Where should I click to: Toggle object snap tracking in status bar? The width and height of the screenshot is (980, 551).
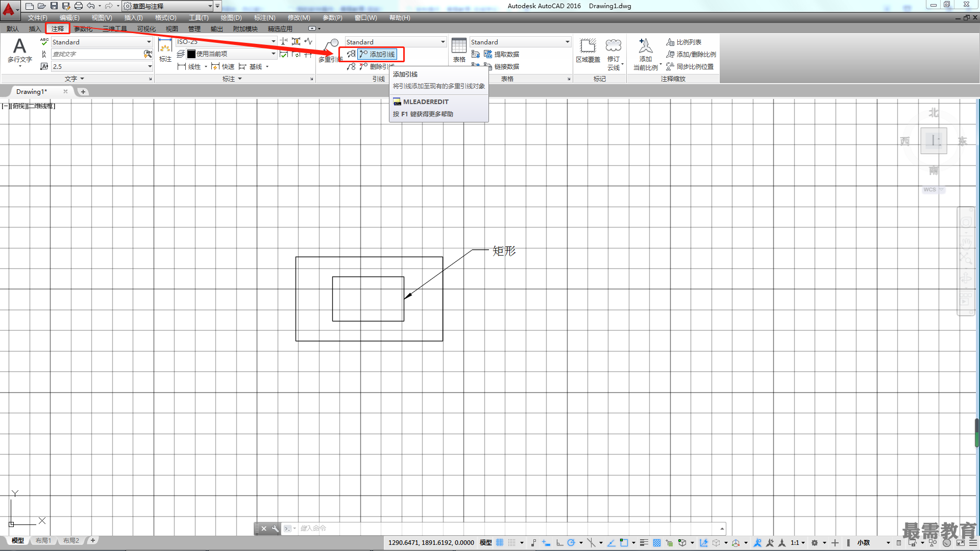[x=611, y=543]
